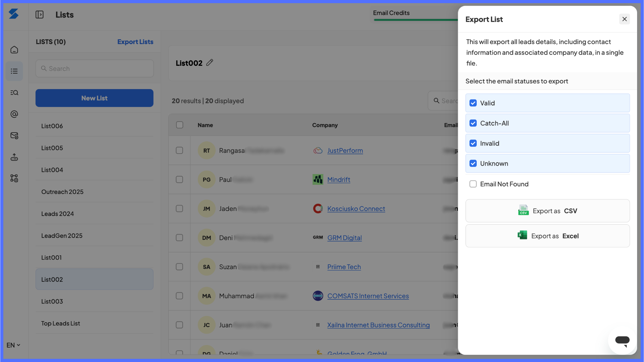Open the email verifier envelope icon
This screenshot has width=644, height=362.
coord(14,135)
